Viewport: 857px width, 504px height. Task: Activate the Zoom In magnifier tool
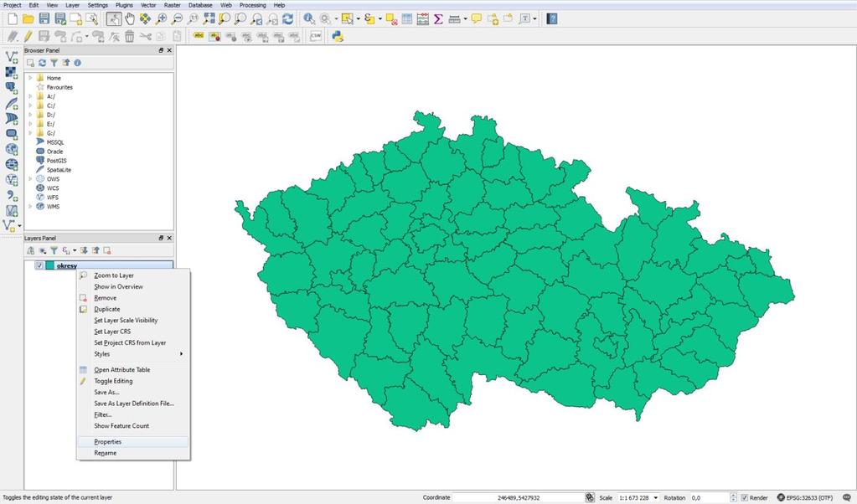click(161, 19)
